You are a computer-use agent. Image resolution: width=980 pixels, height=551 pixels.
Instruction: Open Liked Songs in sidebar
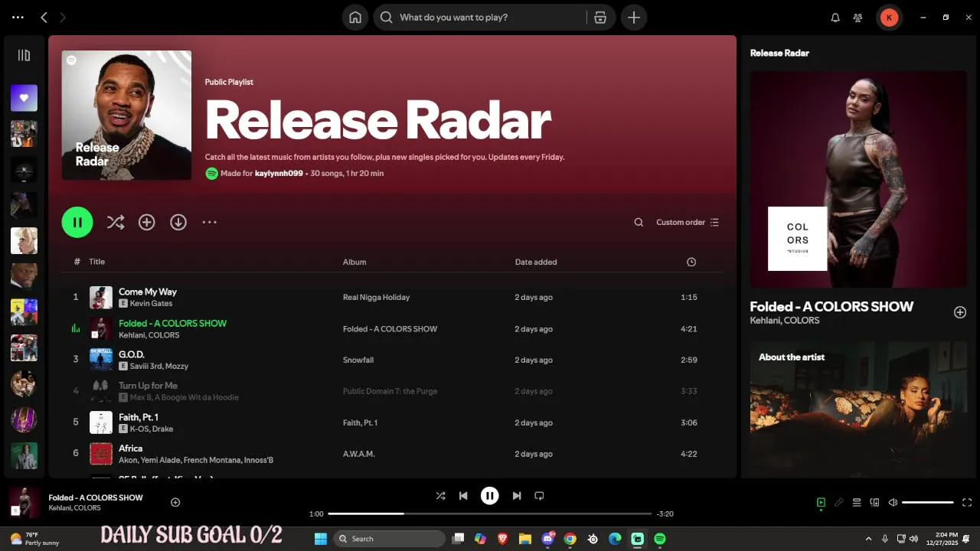(24, 98)
